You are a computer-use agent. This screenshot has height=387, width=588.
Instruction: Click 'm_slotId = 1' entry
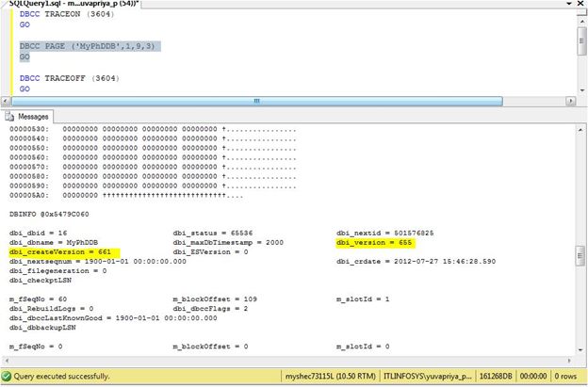(363, 299)
